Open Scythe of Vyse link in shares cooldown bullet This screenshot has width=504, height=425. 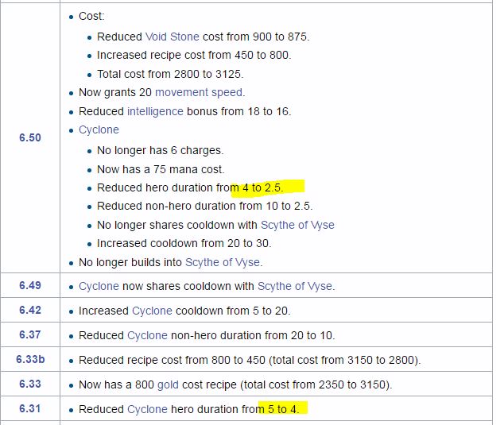click(297, 225)
